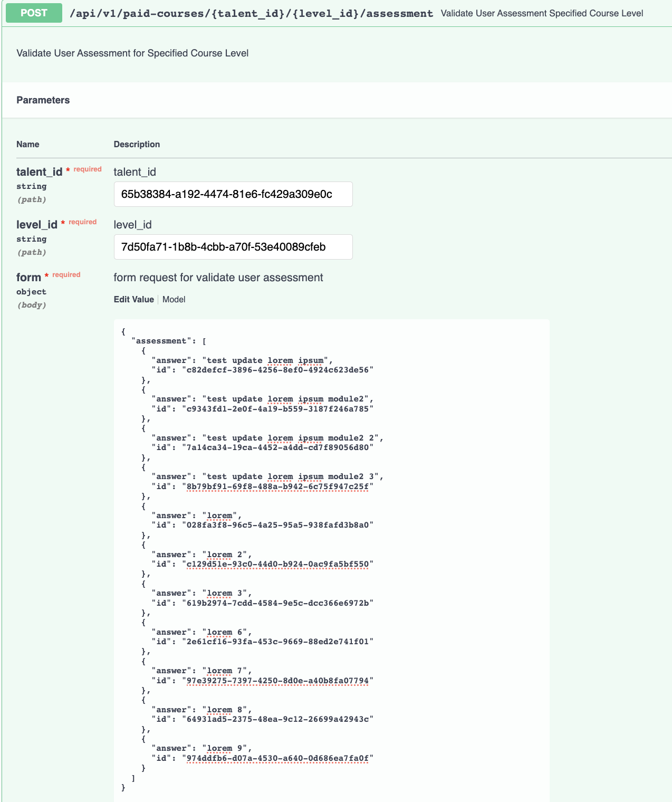Click the form parameter name
Viewport: 672px width, 802px height.
tap(28, 278)
